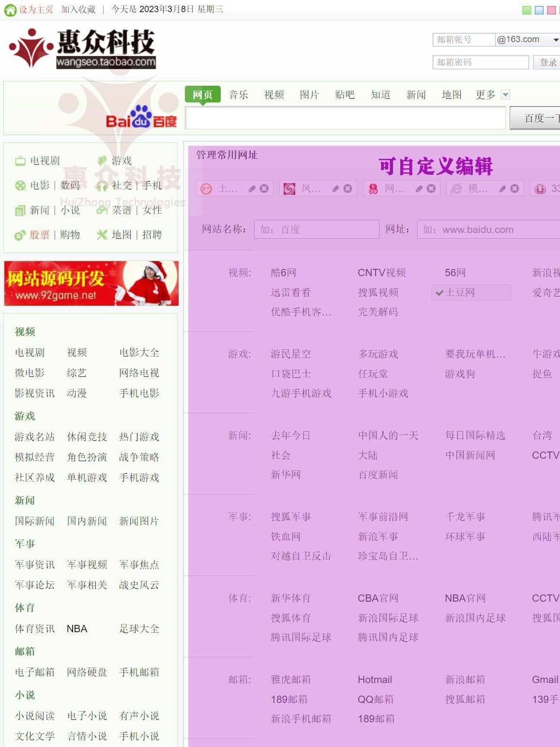This screenshot has width=560, height=747.
Task: Delete the 土... shortcut with X icon
Action: click(x=264, y=188)
